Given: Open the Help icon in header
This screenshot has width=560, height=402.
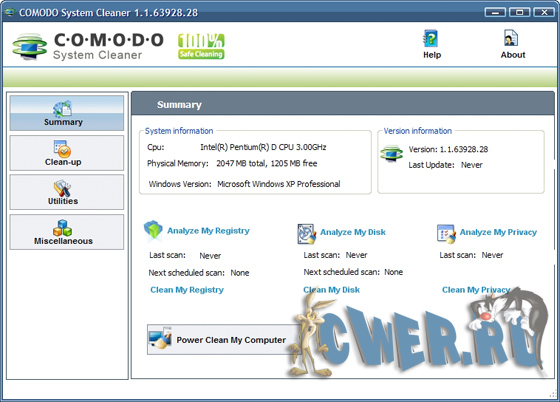Looking at the screenshot, I should 431,39.
